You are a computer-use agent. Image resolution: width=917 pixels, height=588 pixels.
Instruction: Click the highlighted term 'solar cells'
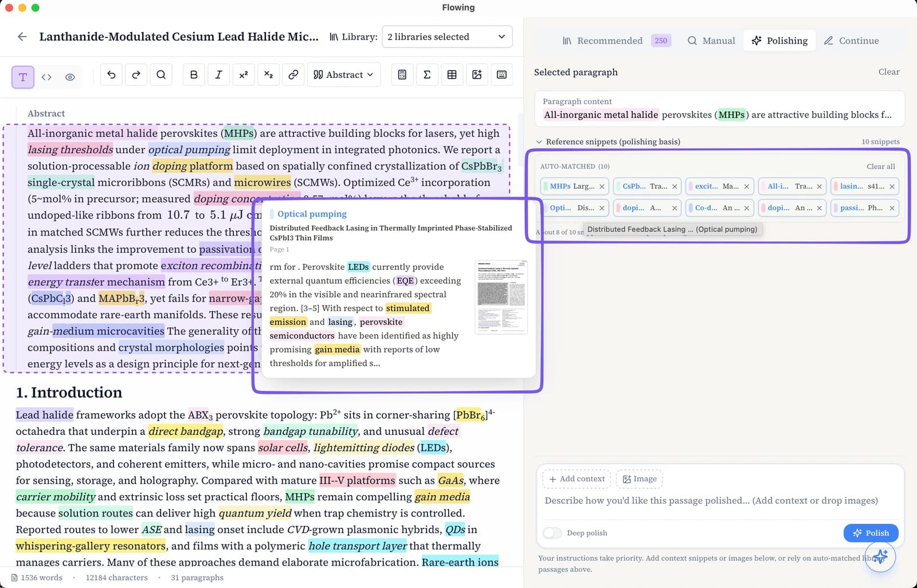click(x=283, y=448)
